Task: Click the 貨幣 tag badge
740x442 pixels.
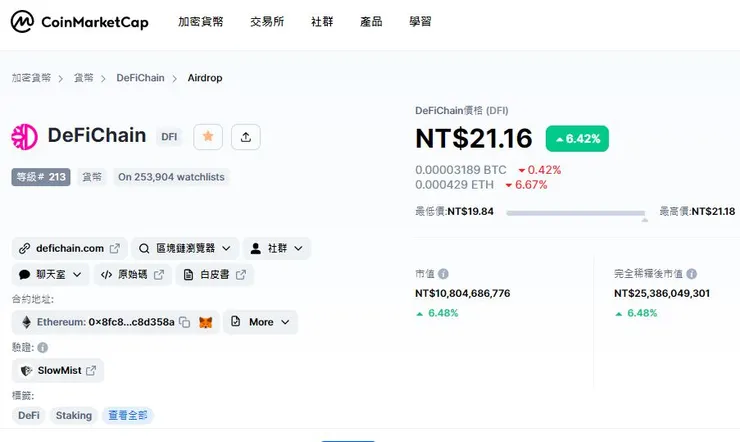Action: click(92, 177)
